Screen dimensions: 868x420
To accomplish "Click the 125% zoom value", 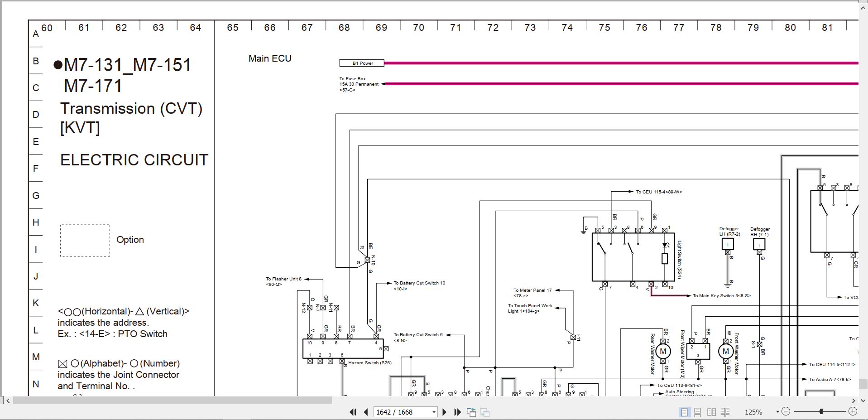I will click(753, 412).
